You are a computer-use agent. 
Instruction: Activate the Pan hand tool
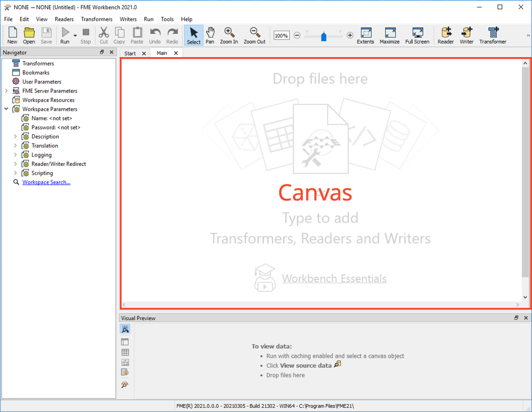(x=210, y=35)
